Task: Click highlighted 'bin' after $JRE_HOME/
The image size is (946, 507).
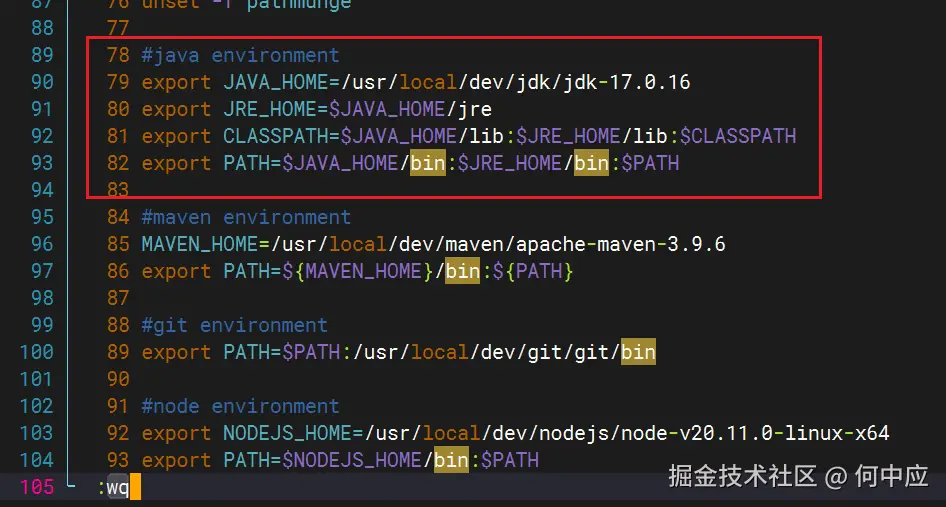Action: (x=591, y=163)
